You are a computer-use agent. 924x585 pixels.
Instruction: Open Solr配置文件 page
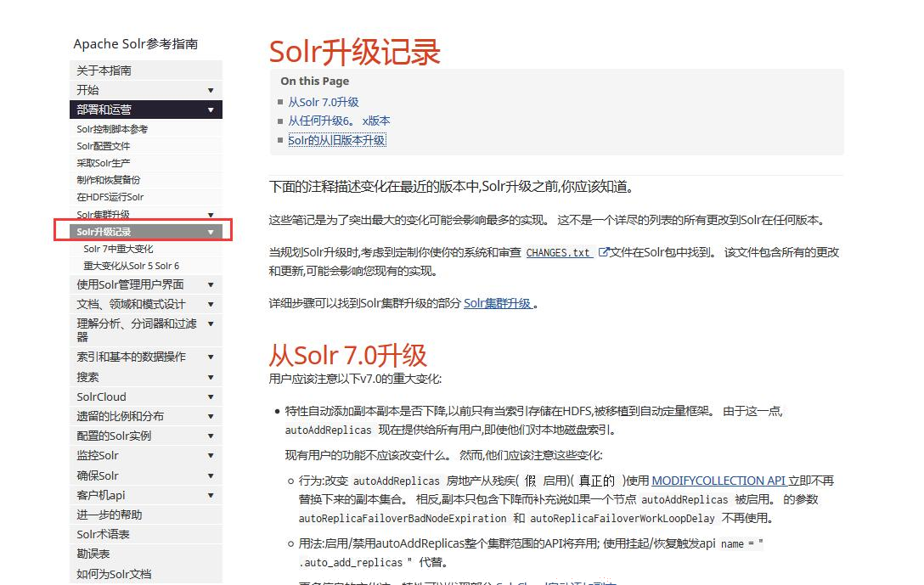[x=103, y=146]
